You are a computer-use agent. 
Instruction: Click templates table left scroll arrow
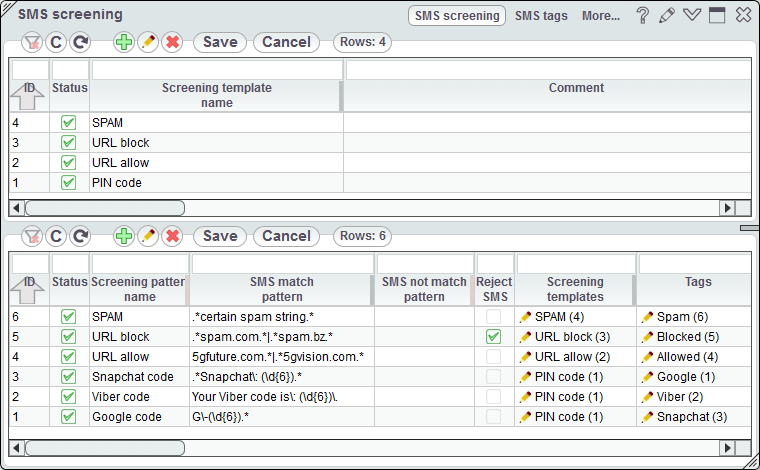pos(16,208)
